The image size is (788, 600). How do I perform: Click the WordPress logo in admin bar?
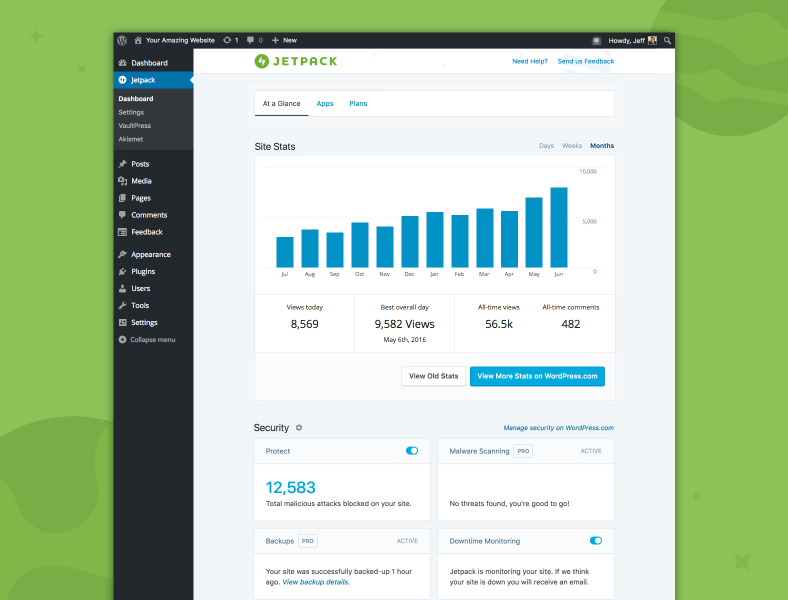pyautogui.click(x=122, y=40)
